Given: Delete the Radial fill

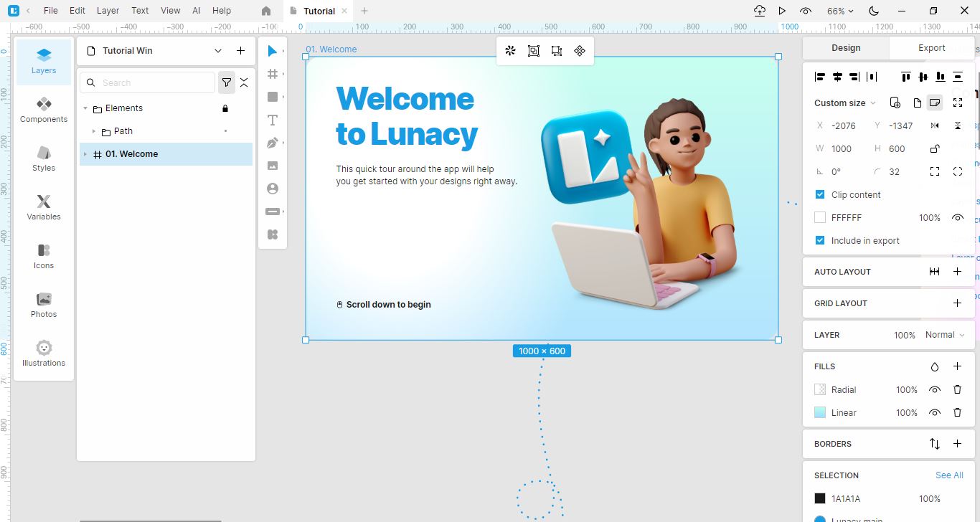Looking at the screenshot, I should coord(957,389).
